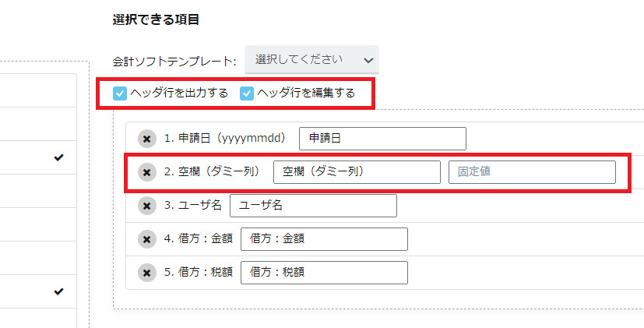Edit the 空欄（ダミー列） header text field

pyautogui.click(x=357, y=172)
